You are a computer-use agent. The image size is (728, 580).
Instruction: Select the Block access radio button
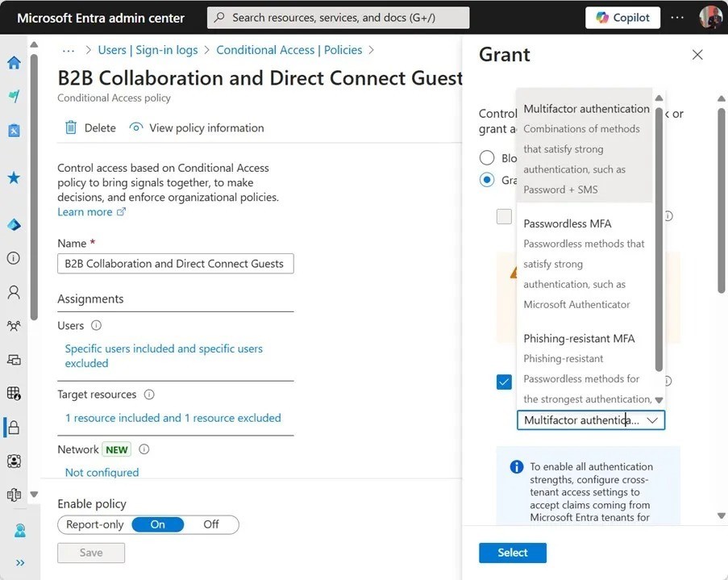tap(487, 158)
